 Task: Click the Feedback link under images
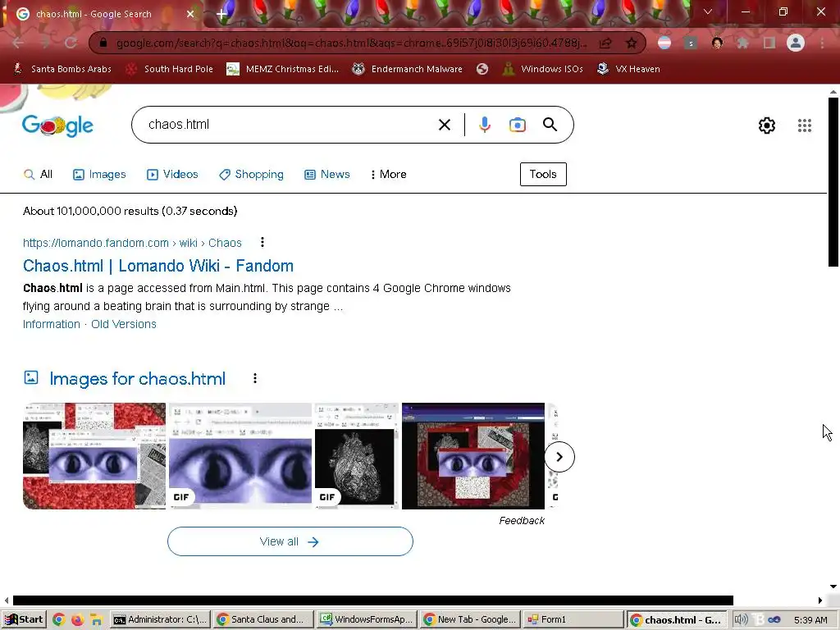[x=522, y=521]
